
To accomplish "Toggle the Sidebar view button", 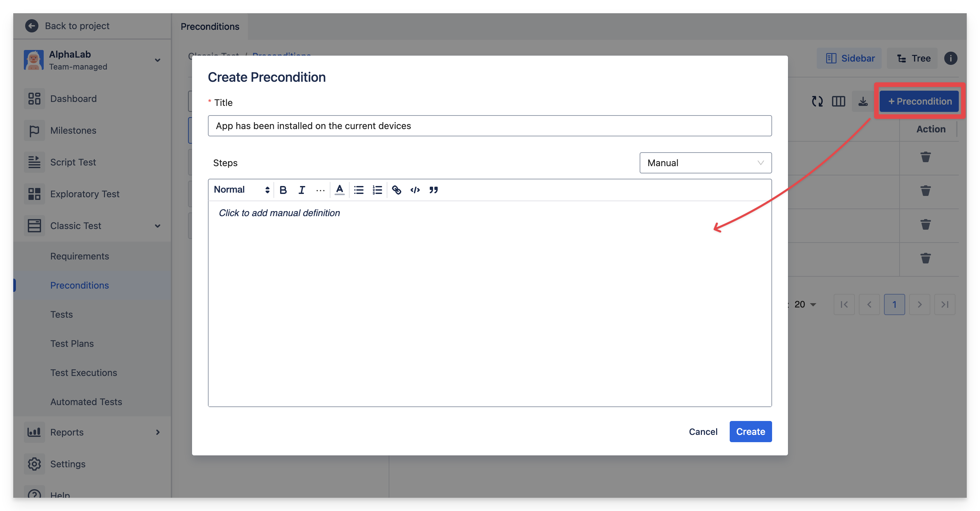I will (849, 58).
